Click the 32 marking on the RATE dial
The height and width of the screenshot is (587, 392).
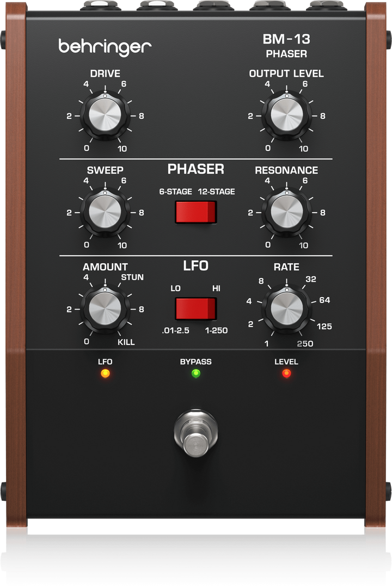(311, 279)
